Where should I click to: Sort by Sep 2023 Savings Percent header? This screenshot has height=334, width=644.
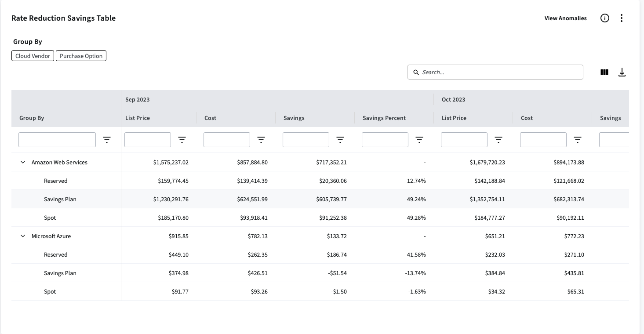384,118
